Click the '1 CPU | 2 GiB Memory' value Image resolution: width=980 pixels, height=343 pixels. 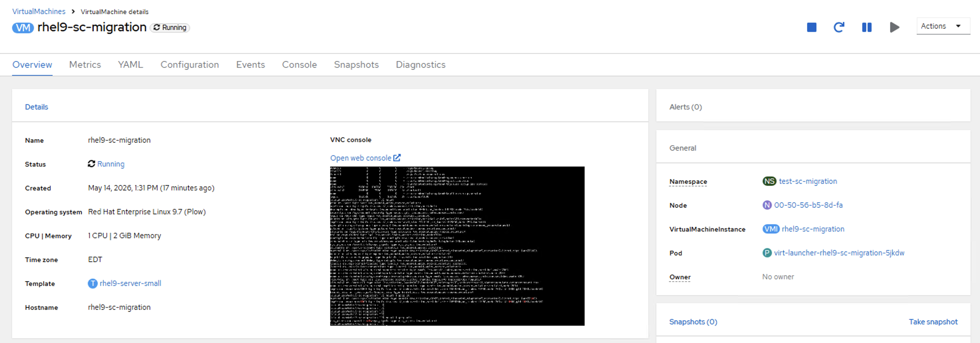(x=124, y=236)
